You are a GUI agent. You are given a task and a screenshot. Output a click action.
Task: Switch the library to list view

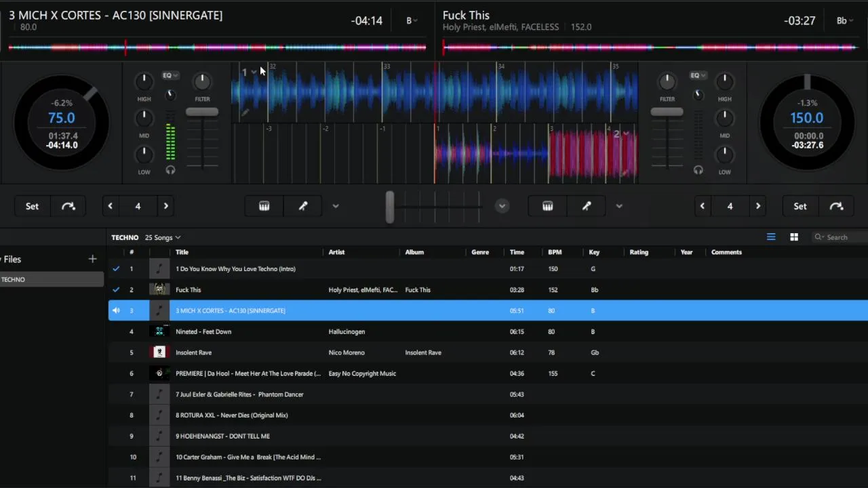(771, 237)
